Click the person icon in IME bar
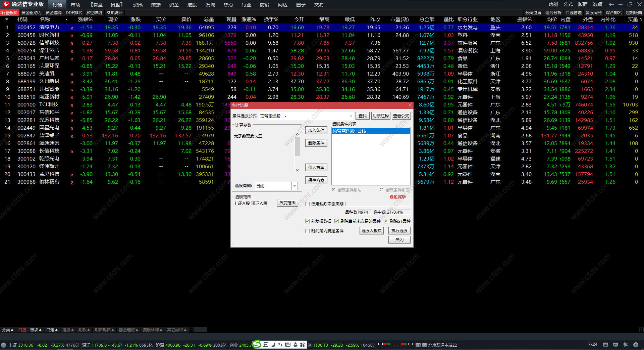644x350 pixels. tap(295, 345)
